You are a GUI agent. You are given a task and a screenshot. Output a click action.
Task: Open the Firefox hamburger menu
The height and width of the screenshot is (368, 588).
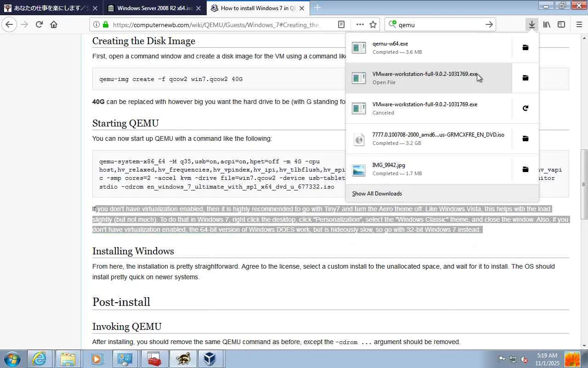click(x=579, y=25)
